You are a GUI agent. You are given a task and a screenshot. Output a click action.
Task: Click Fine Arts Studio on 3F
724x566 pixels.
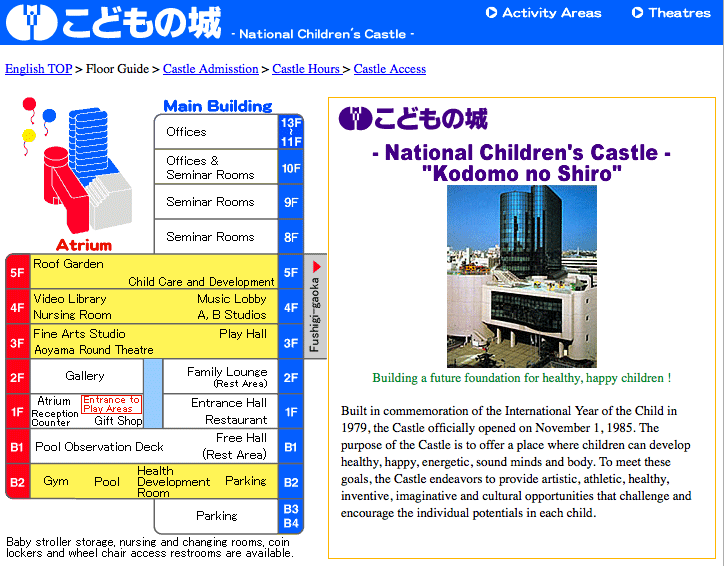click(x=79, y=334)
